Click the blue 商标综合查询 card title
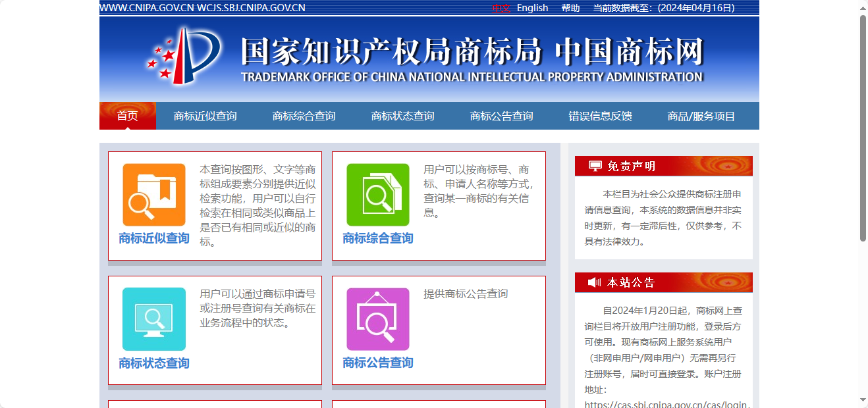This screenshot has width=868, height=408. coord(378,238)
